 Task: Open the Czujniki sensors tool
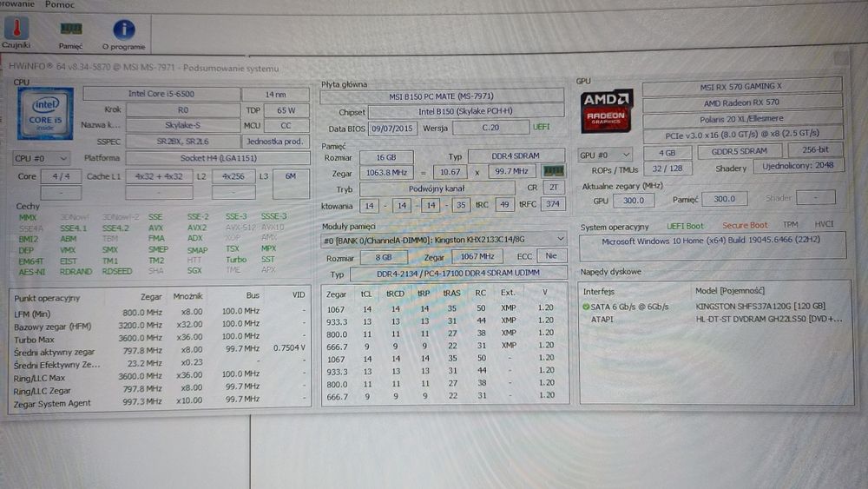tap(16, 32)
